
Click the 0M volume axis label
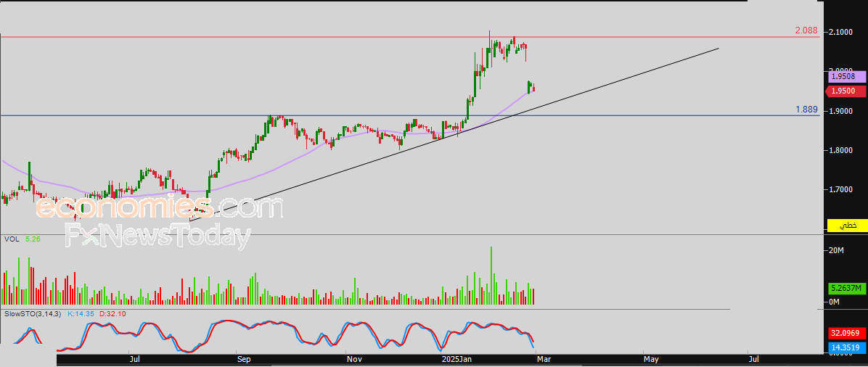[x=834, y=302]
